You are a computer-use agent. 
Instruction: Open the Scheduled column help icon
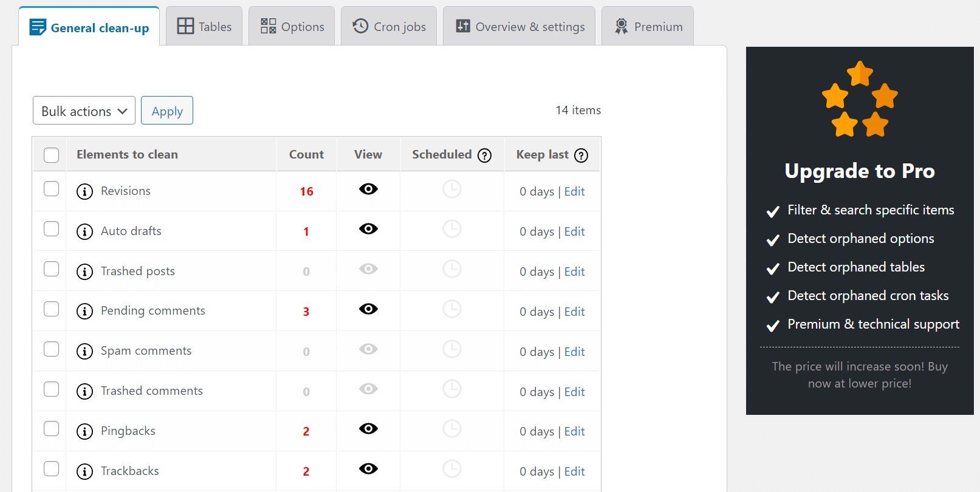point(484,155)
